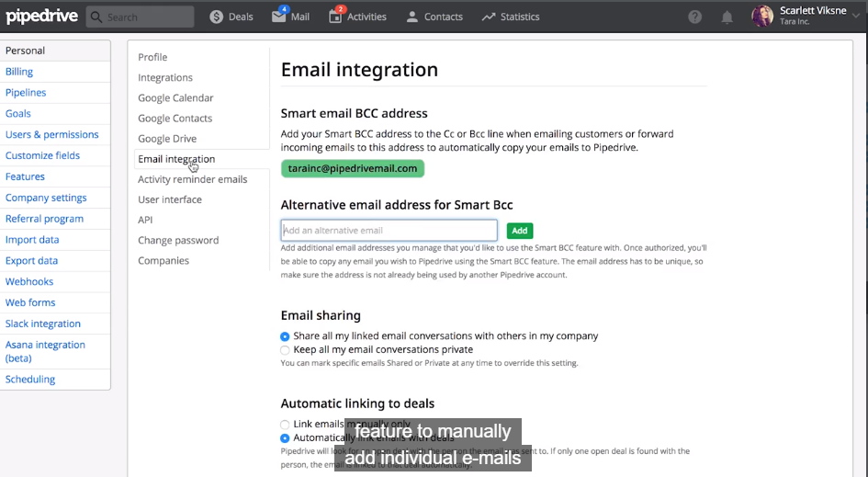Select Link emails manually only option
This screenshot has height=477, width=868.
[285, 425]
